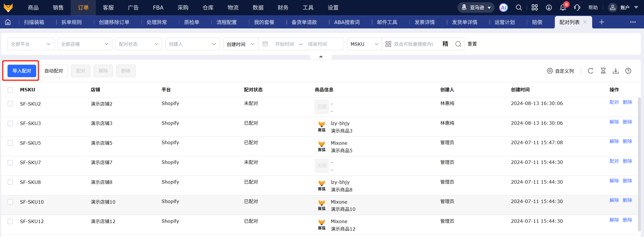This screenshot has height=237, width=644.
Task: Click the 结束时间 end date field
Action: coord(317,44)
